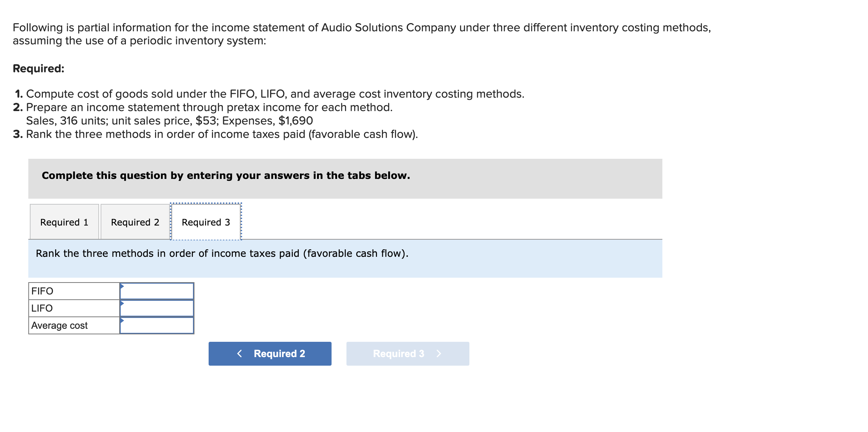Click the FIFO row label cell
This screenshot has width=868, height=432.
point(74,291)
